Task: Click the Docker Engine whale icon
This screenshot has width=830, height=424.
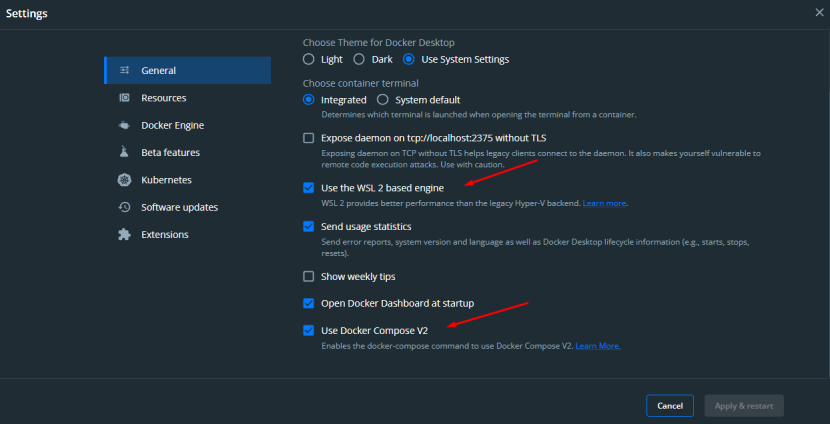Action: (124, 125)
